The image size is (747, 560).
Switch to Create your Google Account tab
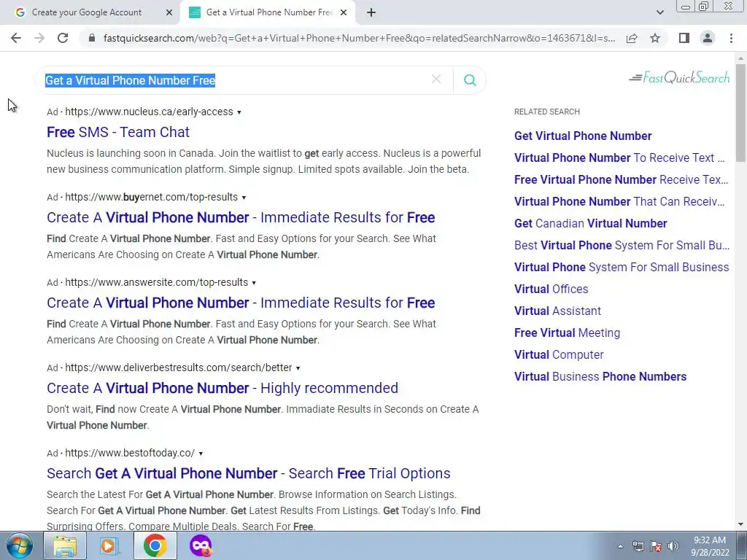pyautogui.click(x=87, y=12)
